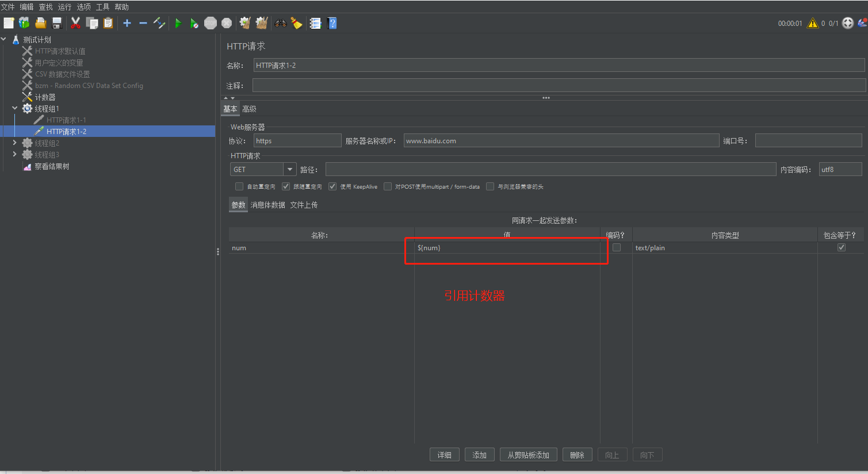
Task: Cut the selected element with scissors icon
Action: pos(75,23)
